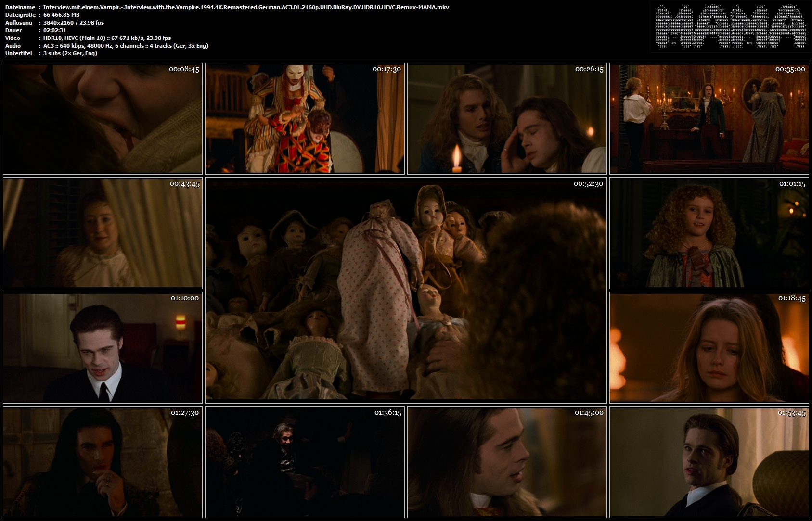
Task: Click the Dateiname label
Action: [x=20, y=7]
